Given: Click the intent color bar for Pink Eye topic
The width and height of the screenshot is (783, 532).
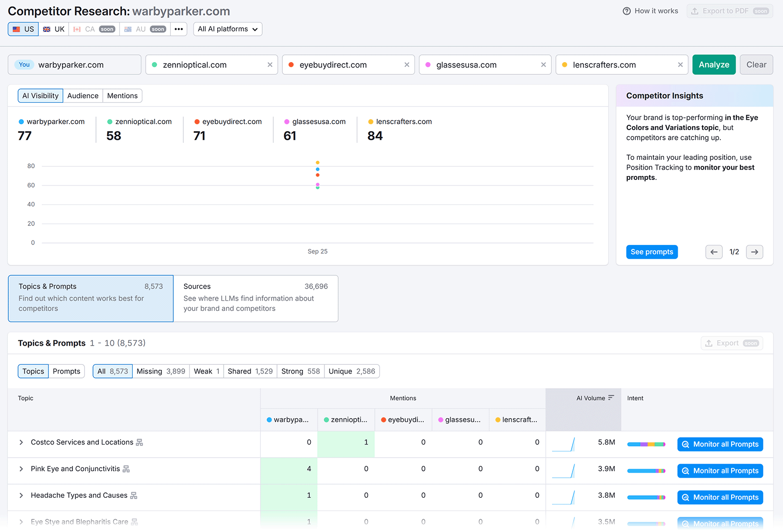Looking at the screenshot, I should 646,470.
